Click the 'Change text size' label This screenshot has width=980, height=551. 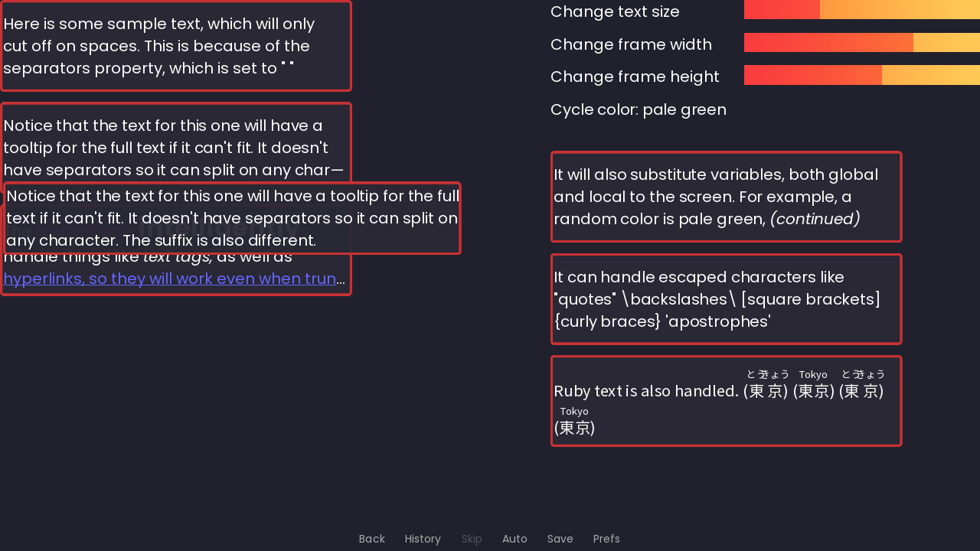point(615,11)
